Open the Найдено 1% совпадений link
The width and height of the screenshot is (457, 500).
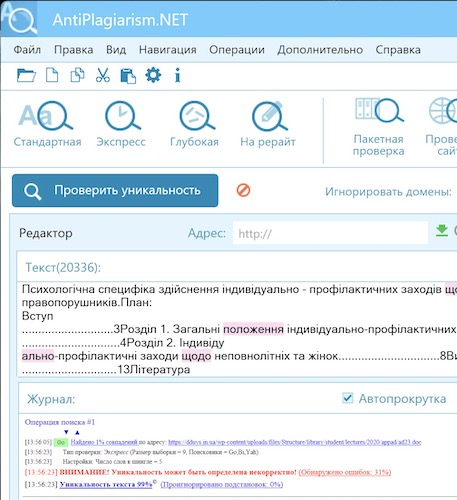pos(104,442)
